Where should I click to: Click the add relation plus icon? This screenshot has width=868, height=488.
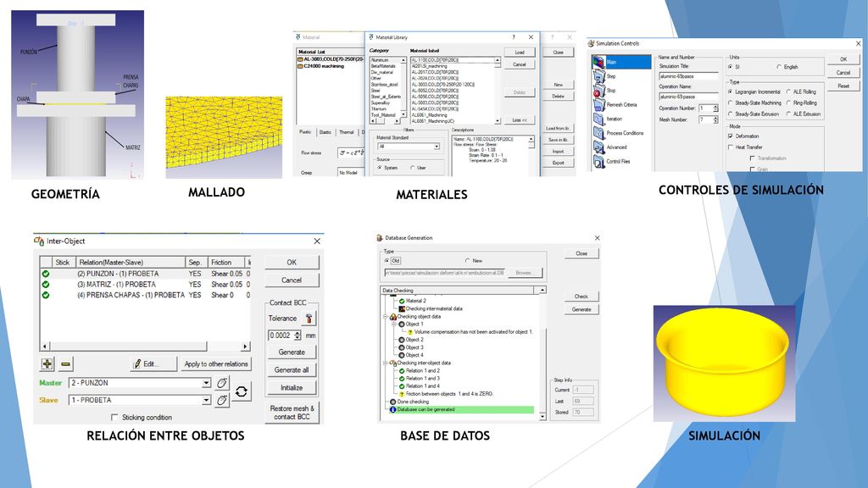click(47, 364)
